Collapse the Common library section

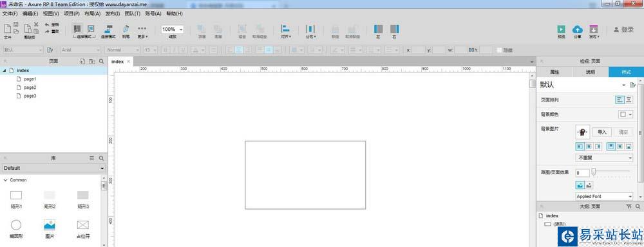[5, 179]
